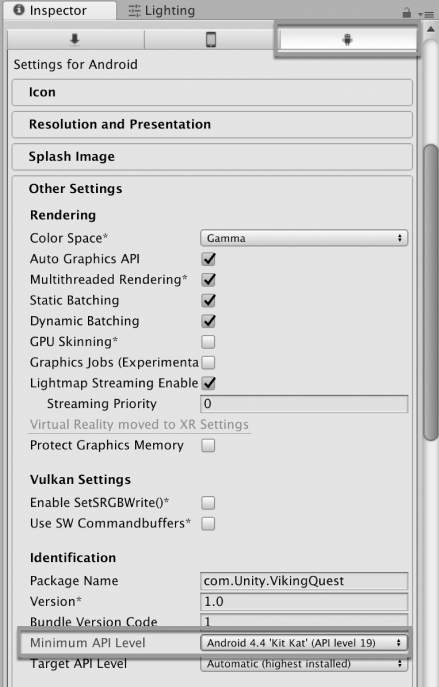Open the Inspector panel options menu
This screenshot has height=687, width=439.
tap(426, 14)
